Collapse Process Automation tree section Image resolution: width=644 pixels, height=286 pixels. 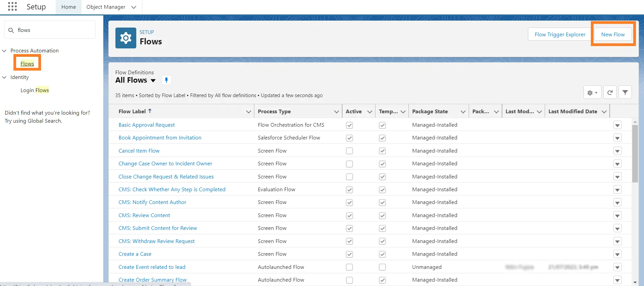[4, 51]
